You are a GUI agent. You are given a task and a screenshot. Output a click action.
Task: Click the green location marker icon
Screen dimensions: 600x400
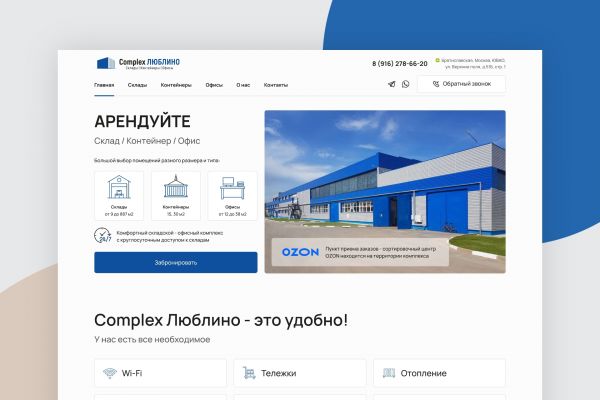point(438,60)
